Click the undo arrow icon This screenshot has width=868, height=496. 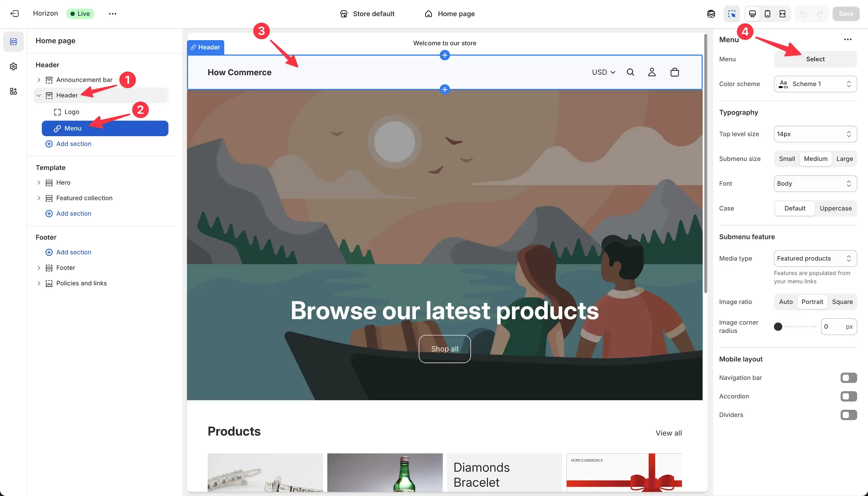[803, 14]
